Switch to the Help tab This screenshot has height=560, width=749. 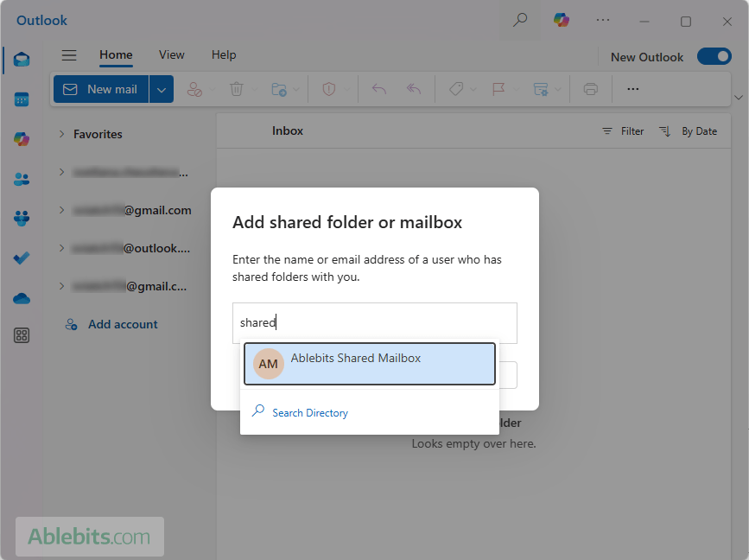[x=224, y=55]
